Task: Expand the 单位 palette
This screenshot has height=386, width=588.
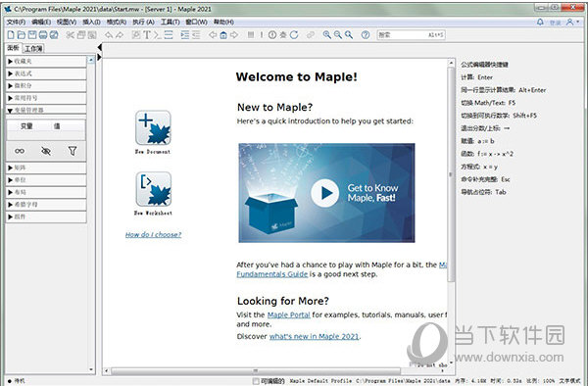Action: tap(46, 180)
